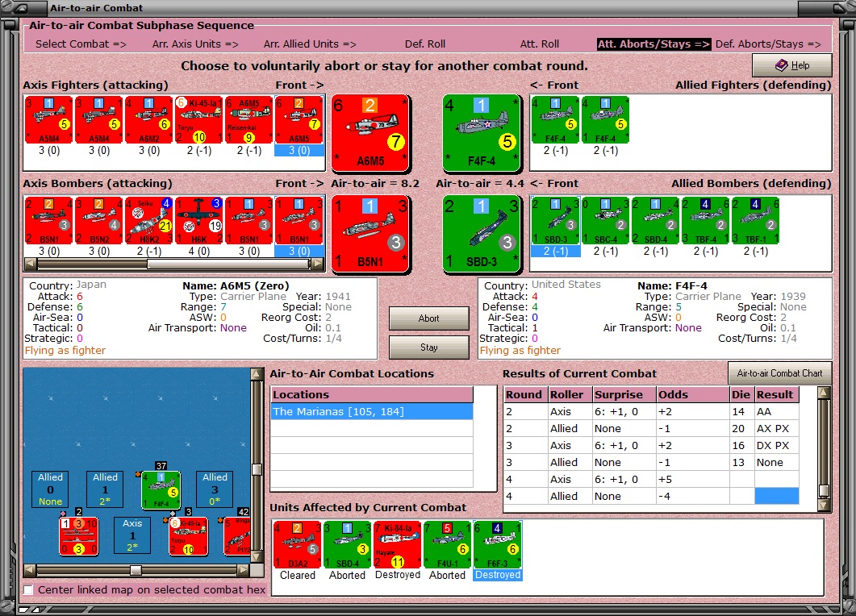This screenshot has width=856, height=616.
Task: Click the Arr. Axis Units subphase step
Action: tap(195, 44)
